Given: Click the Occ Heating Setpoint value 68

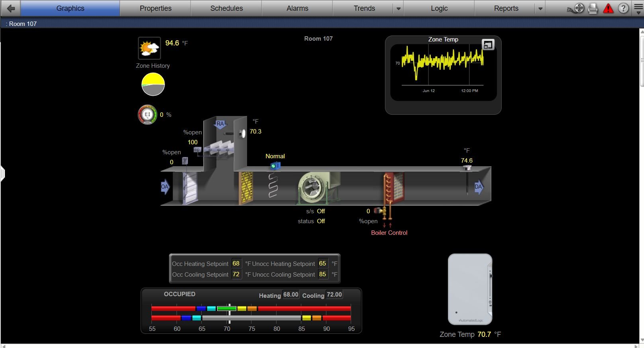Looking at the screenshot, I should 236,263.
